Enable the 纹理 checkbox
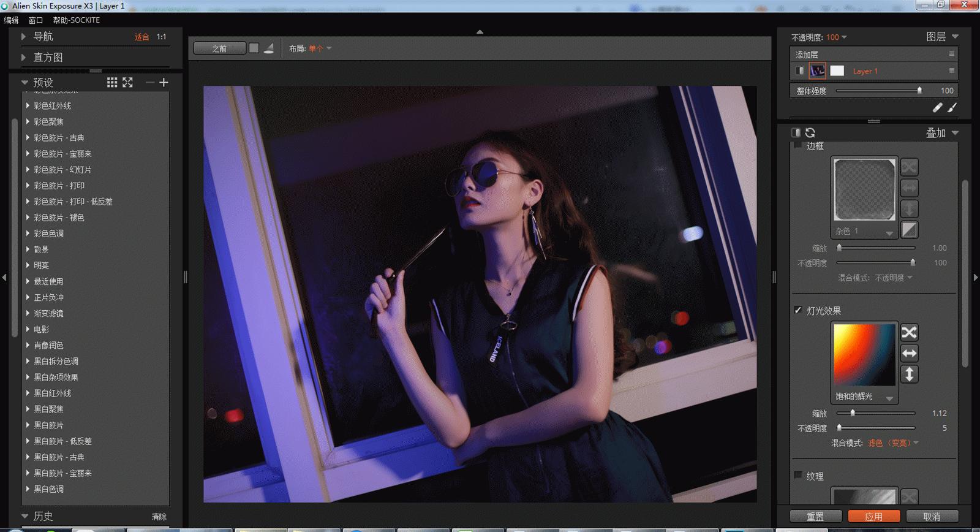 click(x=798, y=476)
